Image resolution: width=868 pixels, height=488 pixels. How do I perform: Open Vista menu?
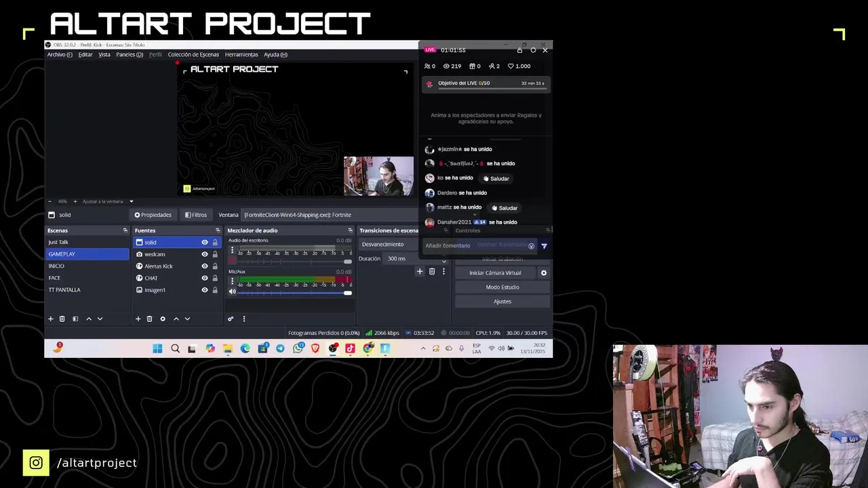[x=104, y=54]
